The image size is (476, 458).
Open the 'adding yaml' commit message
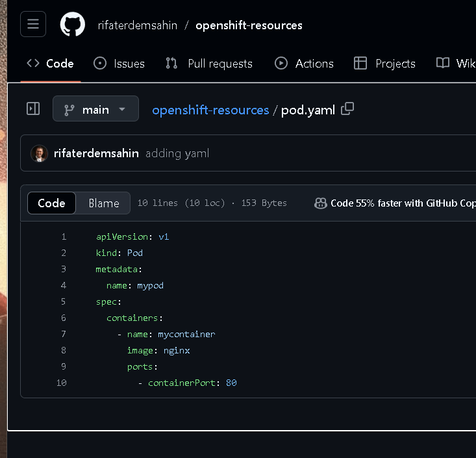click(177, 153)
